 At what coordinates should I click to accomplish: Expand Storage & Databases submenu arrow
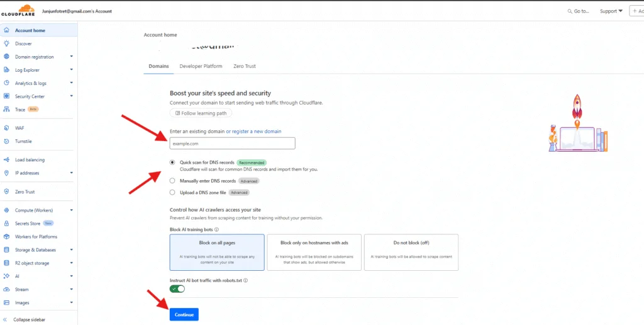tap(72, 249)
